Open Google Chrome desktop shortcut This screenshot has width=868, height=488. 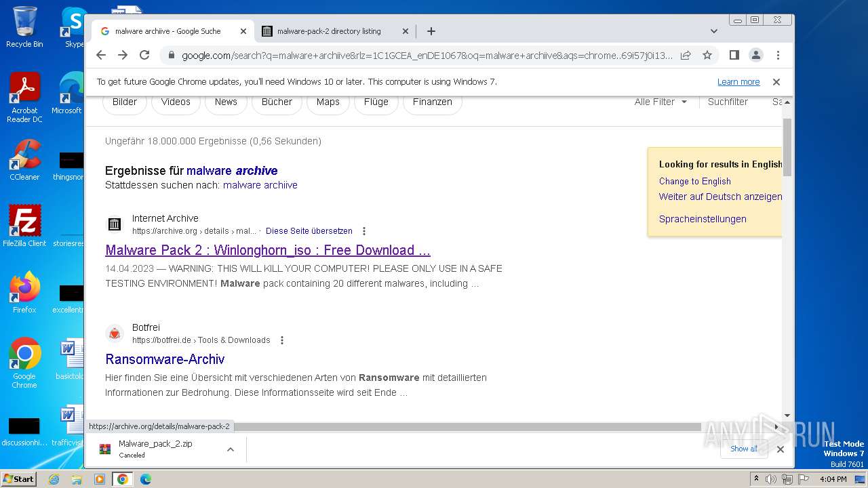click(24, 363)
